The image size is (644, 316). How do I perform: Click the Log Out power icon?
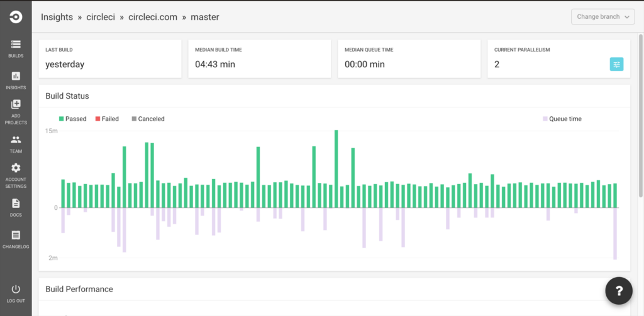tap(16, 289)
